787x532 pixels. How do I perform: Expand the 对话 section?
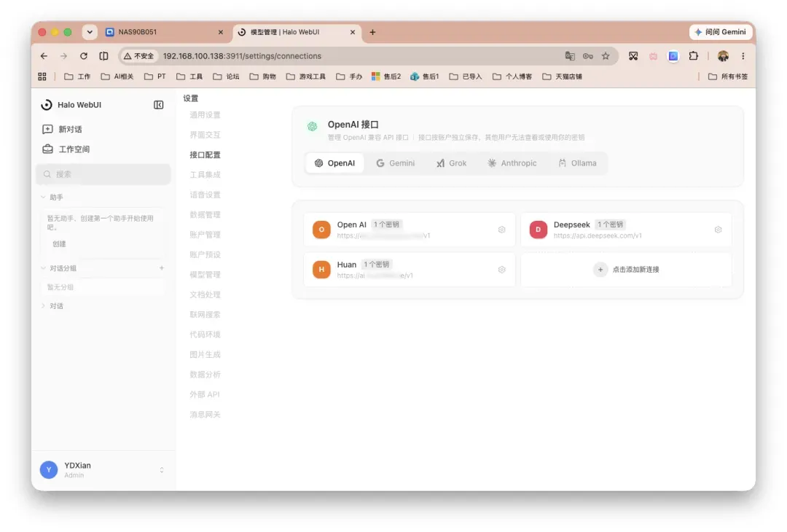point(43,305)
